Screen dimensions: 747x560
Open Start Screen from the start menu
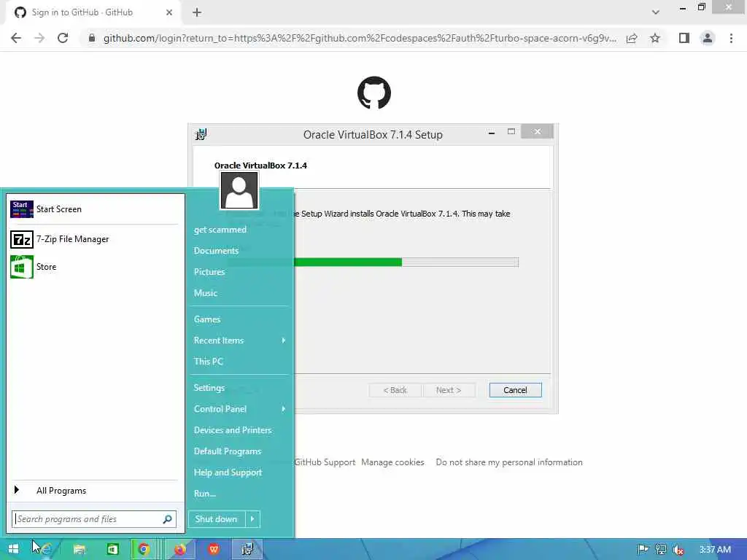point(94,209)
